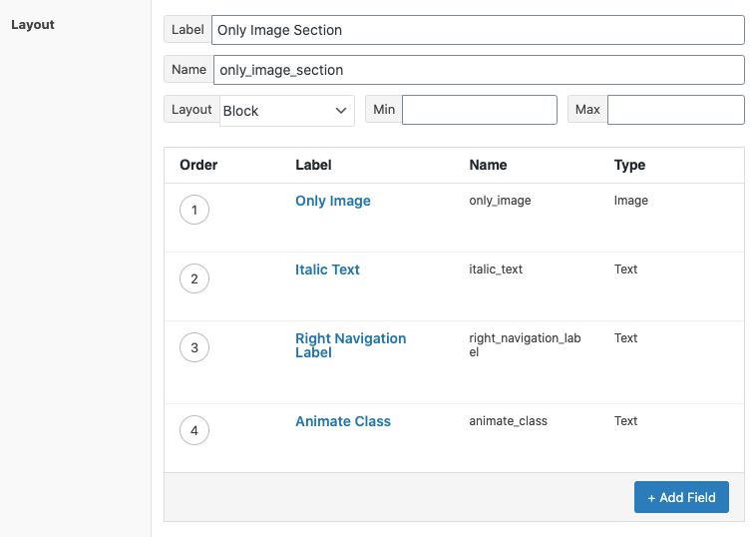Click the animate_class field name
756x537 pixels.
tap(508, 421)
